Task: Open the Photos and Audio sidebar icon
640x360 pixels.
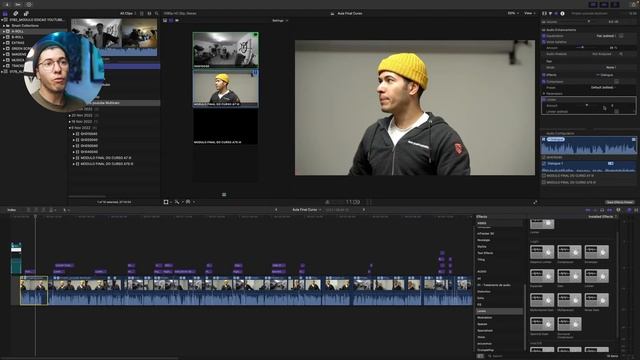Action: point(16,13)
